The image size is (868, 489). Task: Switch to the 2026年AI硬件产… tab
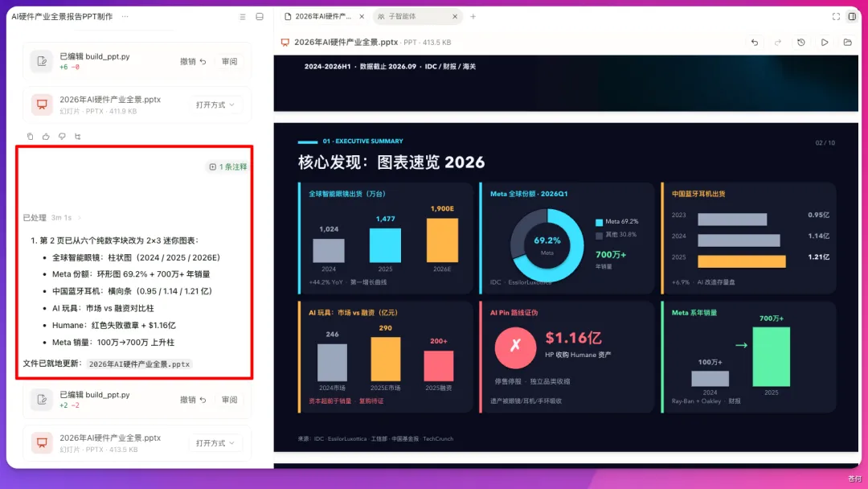point(323,17)
